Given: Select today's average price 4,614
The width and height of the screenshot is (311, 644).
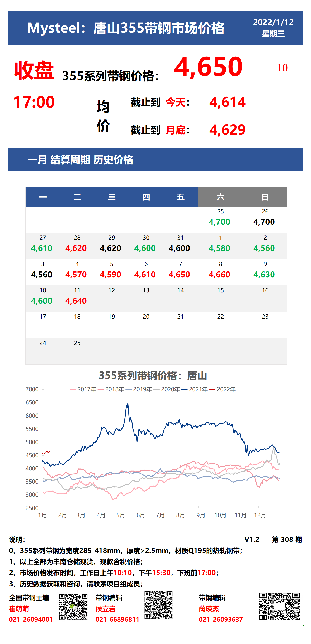Looking at the screenshot, I should (x=227, y=102).
